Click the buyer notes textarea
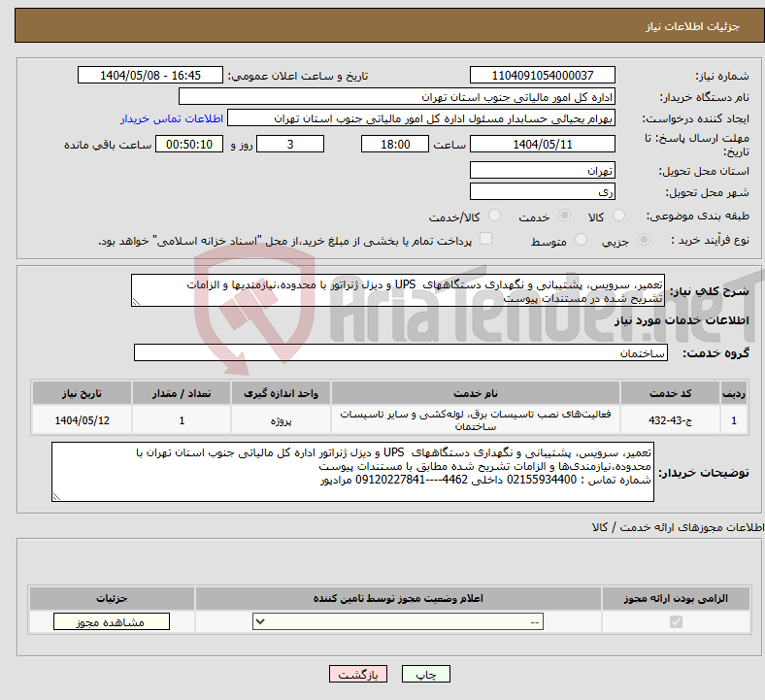 352,472
